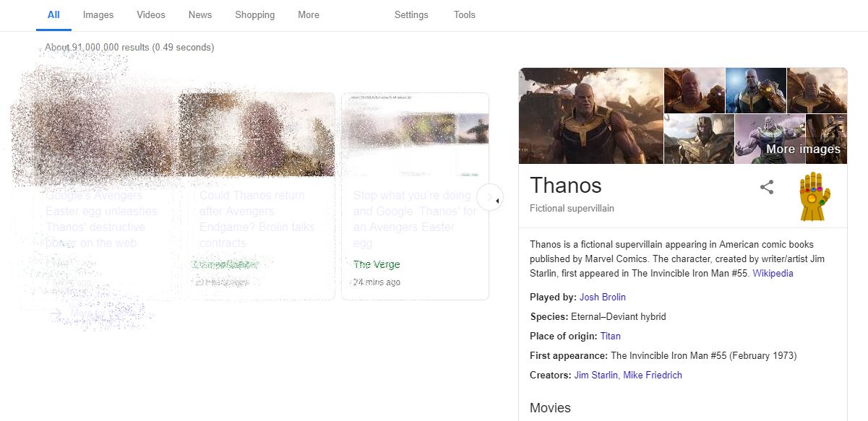Expand the More search options menu
The image size is (868, 421).
(x=309, y=14)
